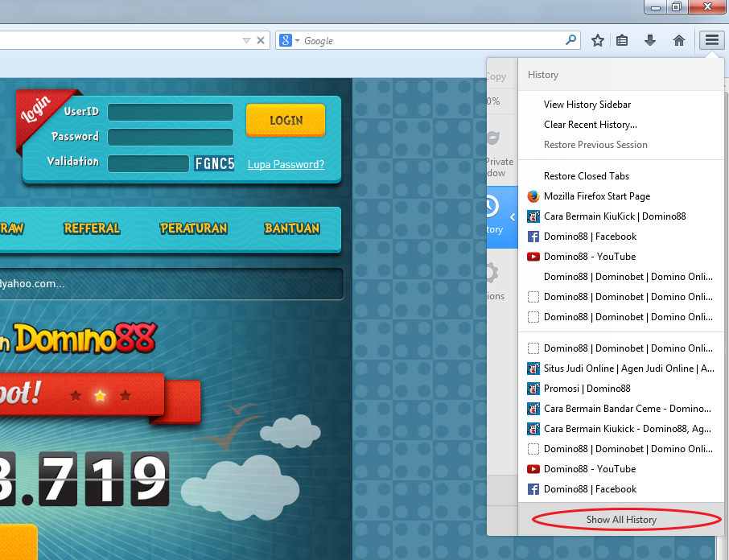Open the bookmarks list icon
Screen dimensions: 729x560
point(622,40)
